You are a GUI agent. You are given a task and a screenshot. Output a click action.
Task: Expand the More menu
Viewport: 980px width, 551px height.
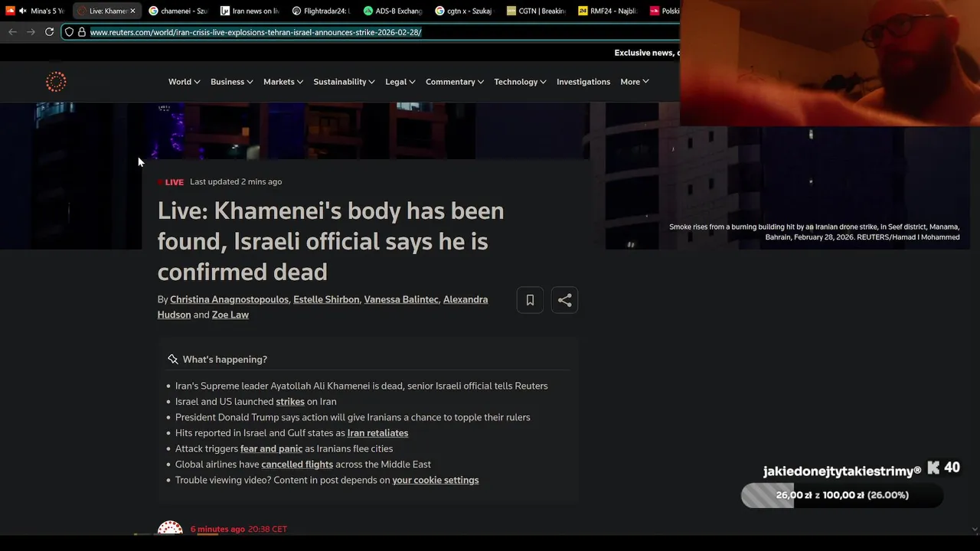pyautogui.click(x=635, y=82)
